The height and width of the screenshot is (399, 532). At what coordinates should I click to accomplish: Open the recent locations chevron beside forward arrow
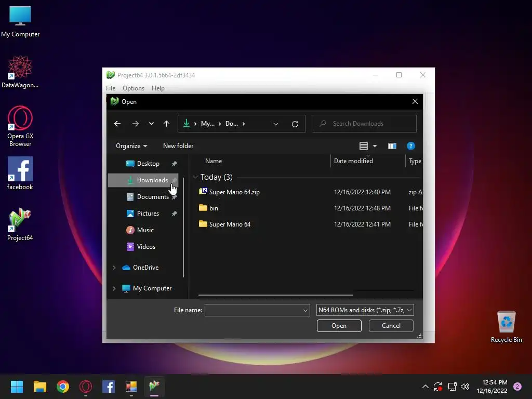coord(151,124)
